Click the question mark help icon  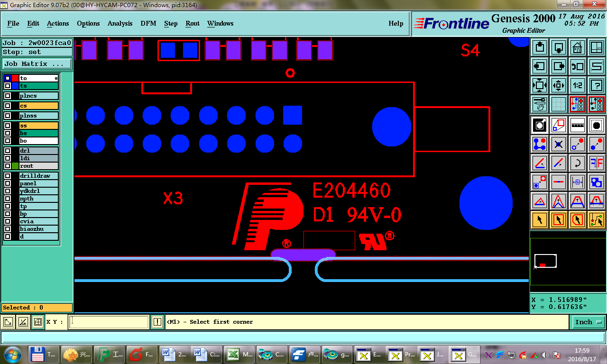pos(597,85)
